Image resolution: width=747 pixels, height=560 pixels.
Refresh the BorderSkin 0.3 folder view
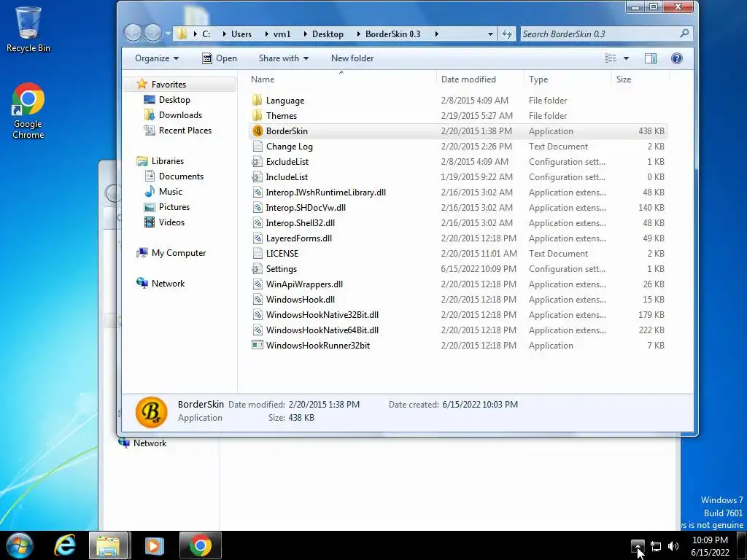point(506,34)
